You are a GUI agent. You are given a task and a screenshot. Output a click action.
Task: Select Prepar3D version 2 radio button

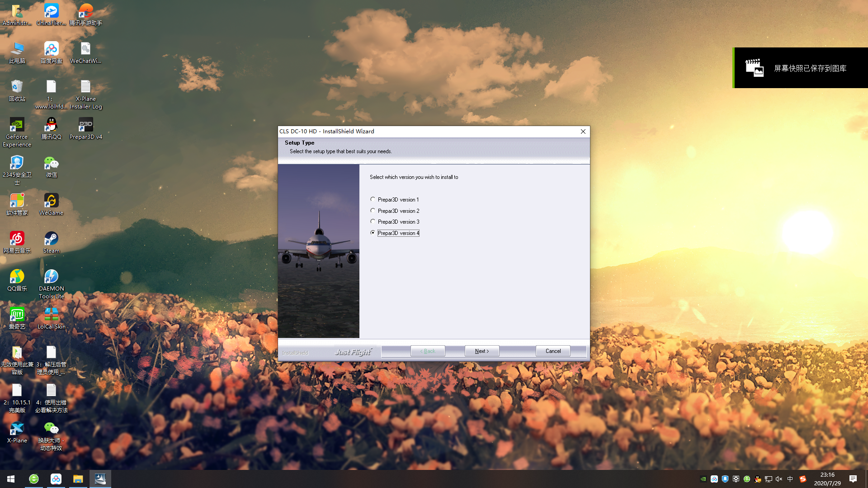[x=373, y=211]
